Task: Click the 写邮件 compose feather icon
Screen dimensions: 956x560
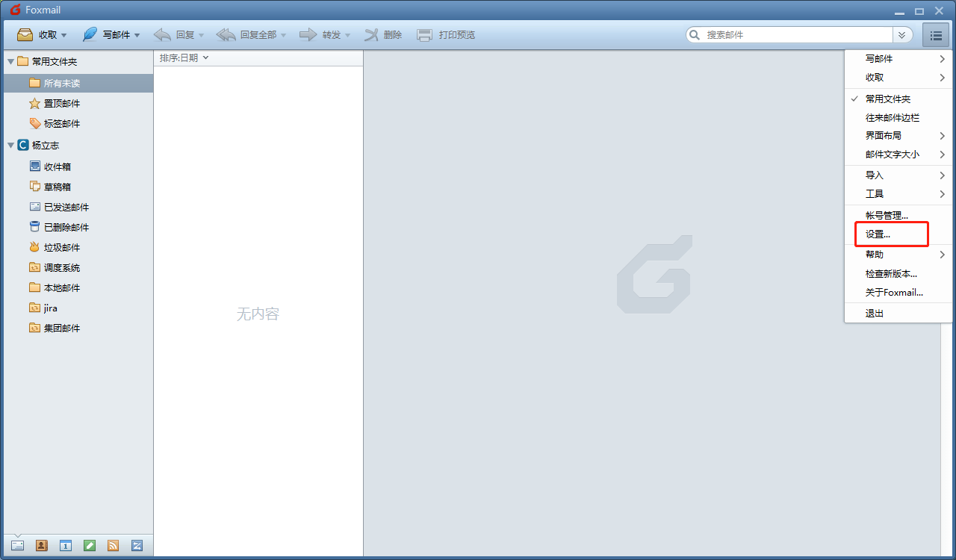Action: coord(90,34)
